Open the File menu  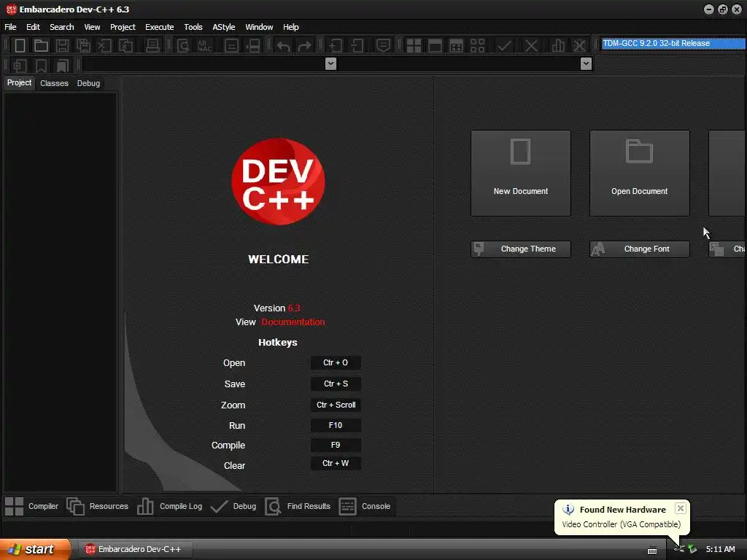[10, 27]
